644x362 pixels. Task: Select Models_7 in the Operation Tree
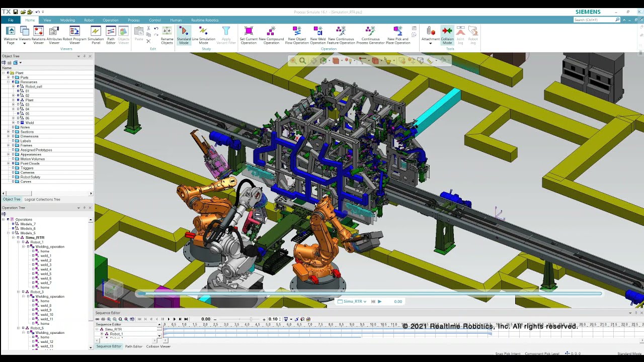click(28, 224)
